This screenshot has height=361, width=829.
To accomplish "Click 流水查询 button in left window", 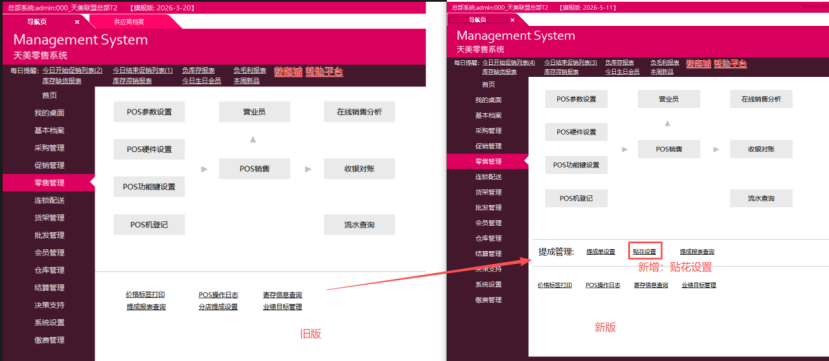I will tap(360, 225).
